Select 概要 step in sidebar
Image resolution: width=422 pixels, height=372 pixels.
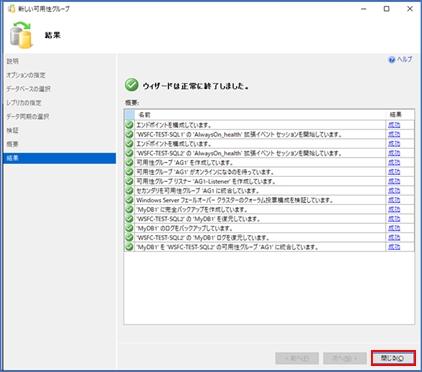(x=13, y=144)
